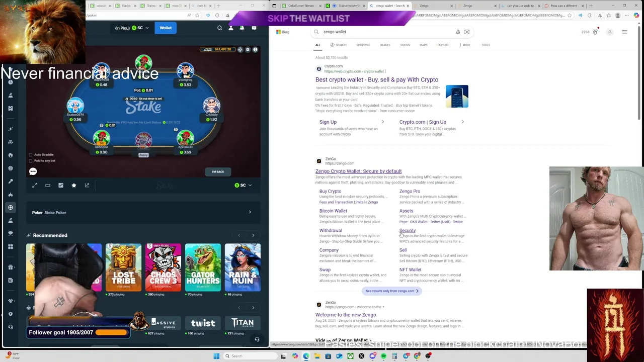Switch to Bing VIDEOS tab
The width and height of the screenshot is (644, 362).
[x=405, y=45]
